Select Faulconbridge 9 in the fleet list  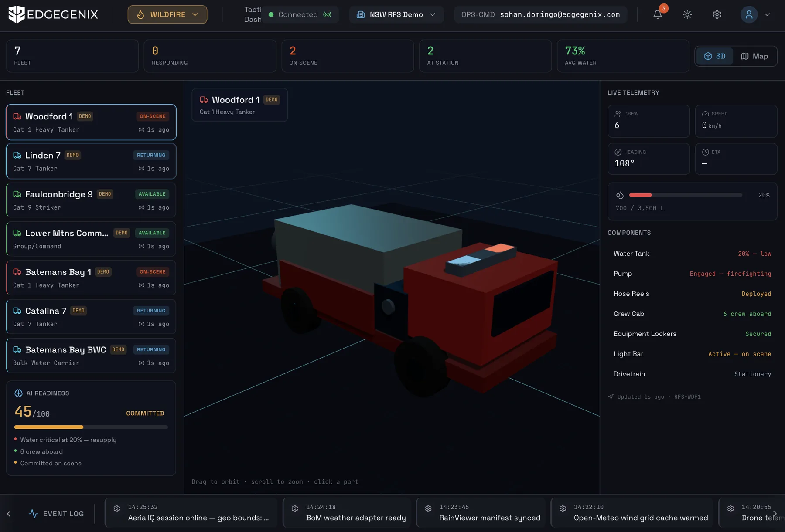tap(91, 200)
